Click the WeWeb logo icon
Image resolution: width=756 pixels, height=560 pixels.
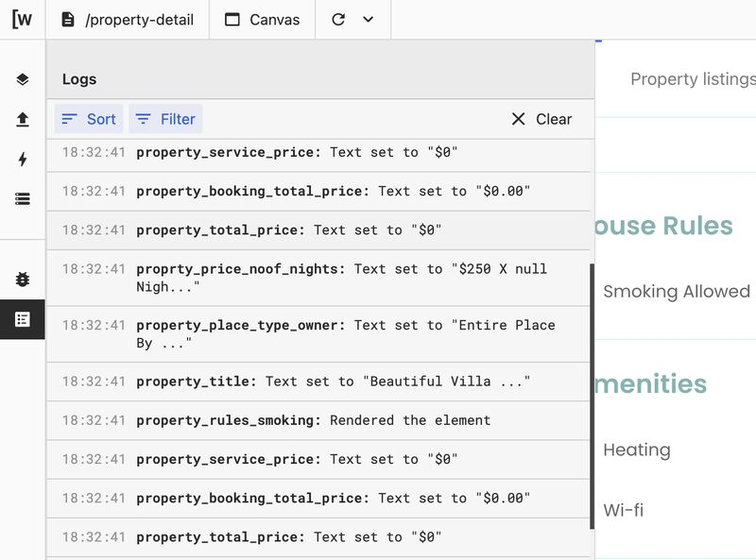(x=22, y=19)
